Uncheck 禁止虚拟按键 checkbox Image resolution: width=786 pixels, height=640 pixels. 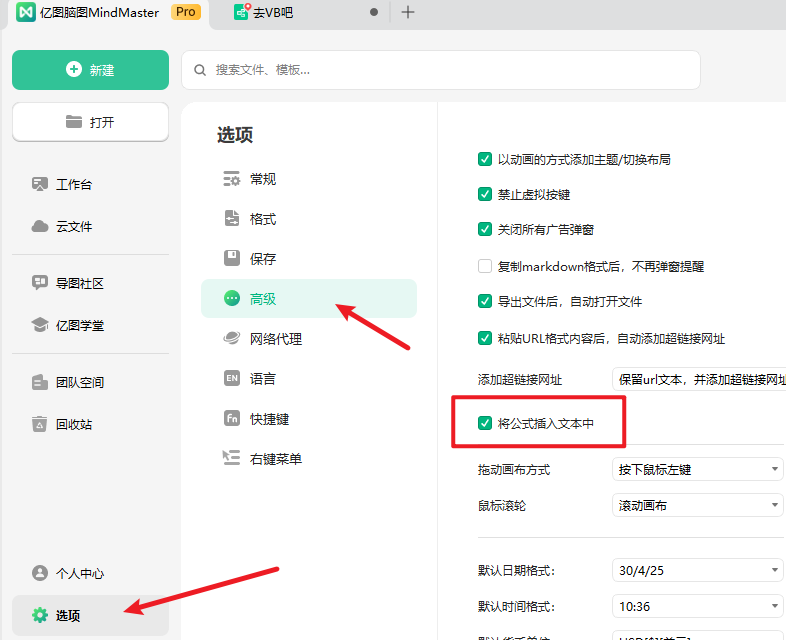click(x=485, y=194)
